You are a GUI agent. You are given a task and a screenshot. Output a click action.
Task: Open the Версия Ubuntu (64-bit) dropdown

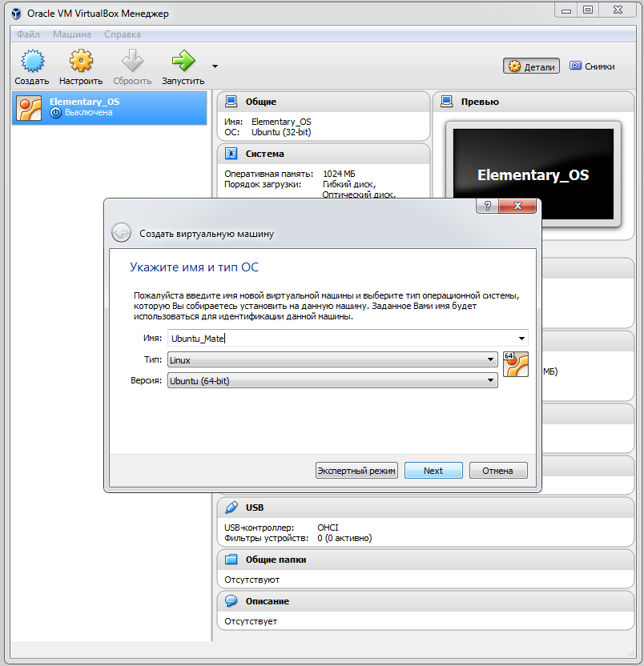(332, 380)
